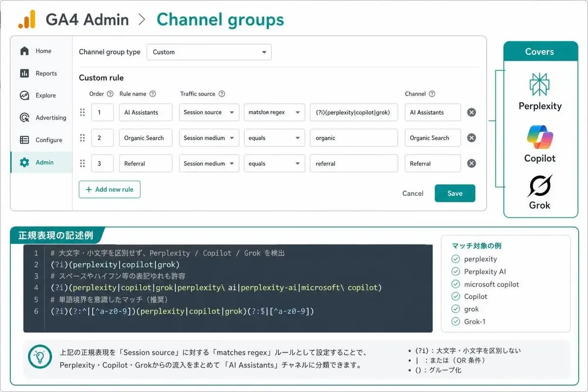Click code line 2 regex text

(115, 265)
